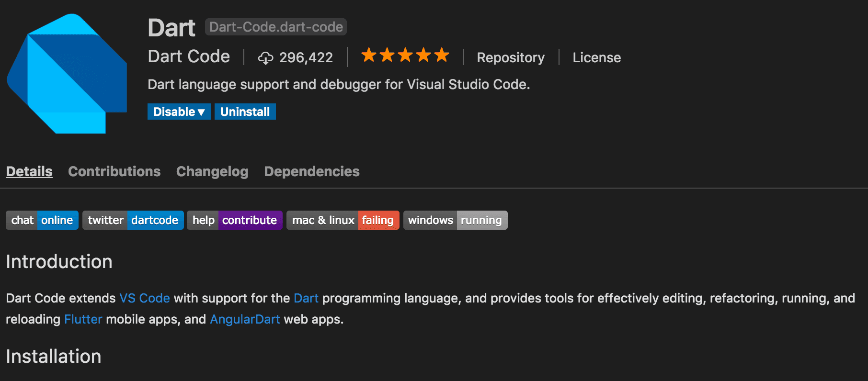Click the Dart Code publisher name

189,56
